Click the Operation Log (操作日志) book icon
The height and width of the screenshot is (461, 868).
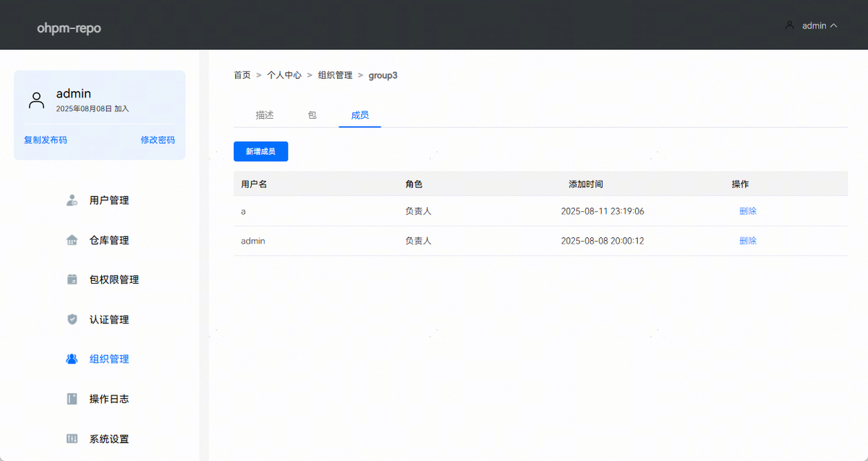pyautogui.click(x=72, y=399)
